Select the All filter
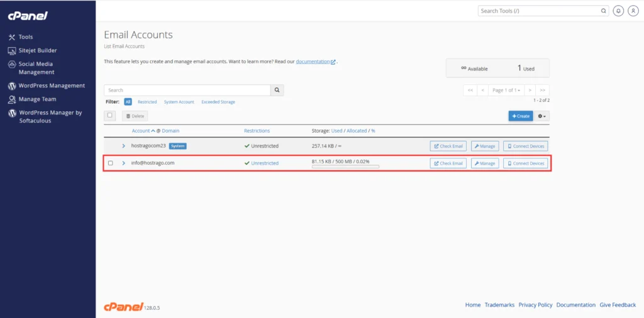This screenshot has width=644, height=318. coord(128,102)
